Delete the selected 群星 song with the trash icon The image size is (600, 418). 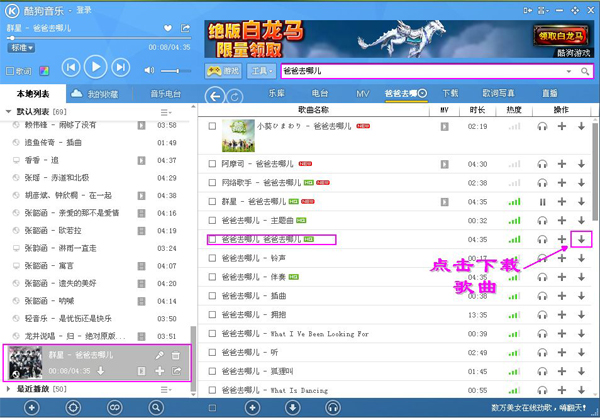click(x=175, y=356)
